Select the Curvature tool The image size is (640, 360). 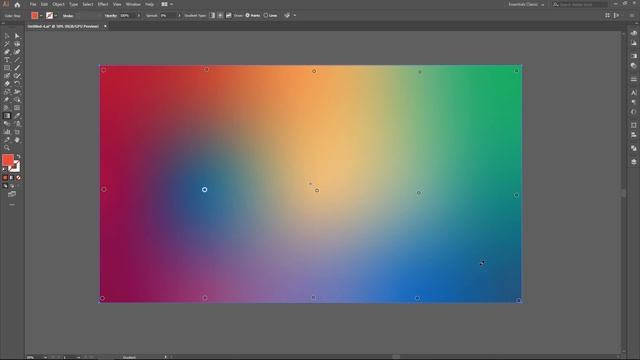click(17, 52)
